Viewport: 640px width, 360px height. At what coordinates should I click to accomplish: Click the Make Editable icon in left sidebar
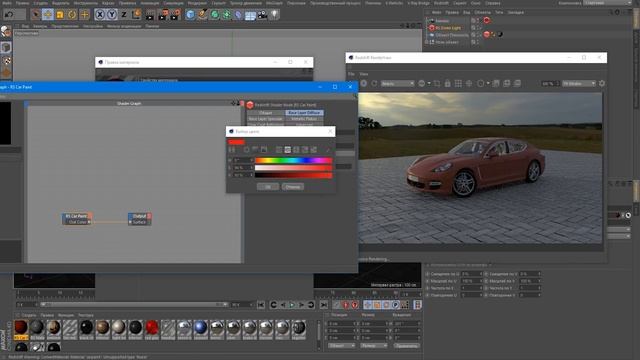tap(6, 32)
